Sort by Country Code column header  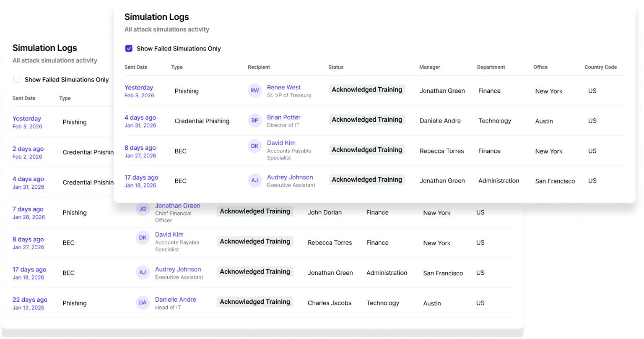pos(600,67)
